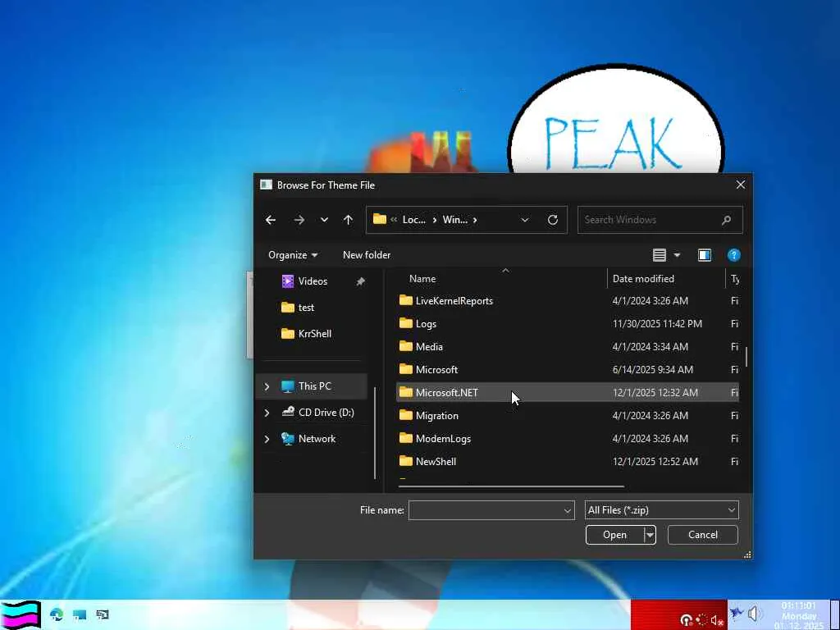Click the volume speaker icon near clock
Viewport: 840px width, 630px height.
(x=755, y=614)
